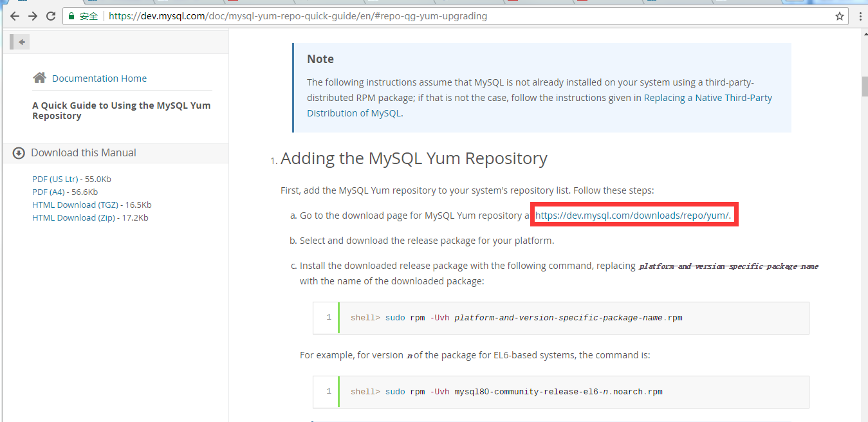Viewport: 868px width, 422px height.
Task: Click the home icon beside Documentation Home
Action: [39, 78]
